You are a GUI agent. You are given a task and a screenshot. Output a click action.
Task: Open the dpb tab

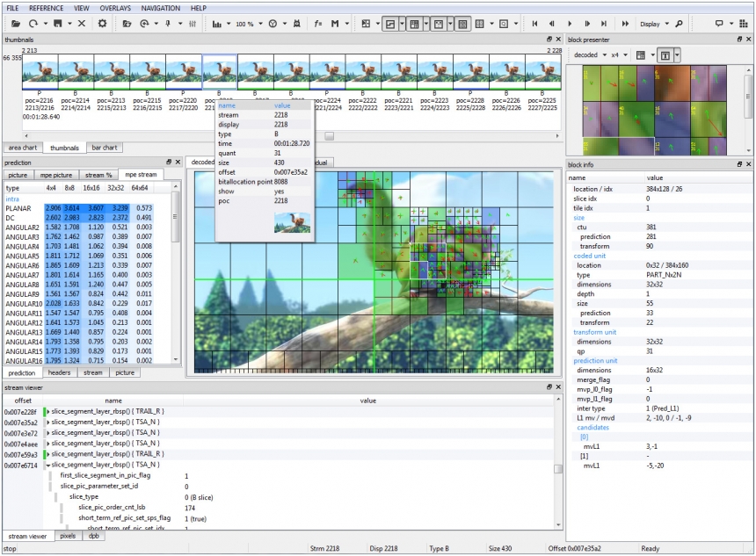tap(93, 536)
